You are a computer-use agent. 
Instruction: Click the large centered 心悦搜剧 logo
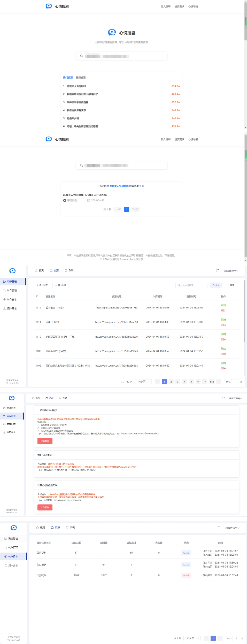(121, 33)
